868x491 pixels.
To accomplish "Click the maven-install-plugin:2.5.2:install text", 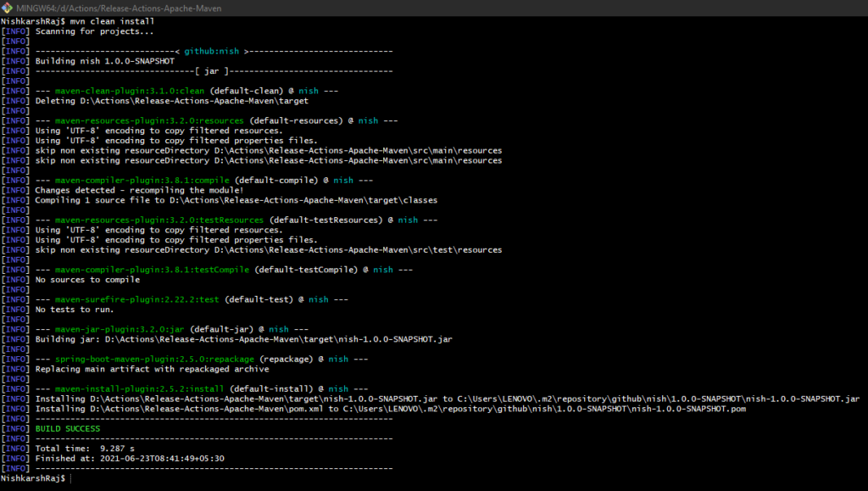I will pos(139,388).
